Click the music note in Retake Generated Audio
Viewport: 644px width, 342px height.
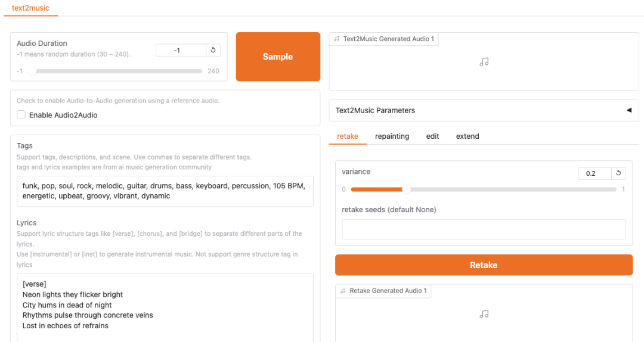point(484,314)
